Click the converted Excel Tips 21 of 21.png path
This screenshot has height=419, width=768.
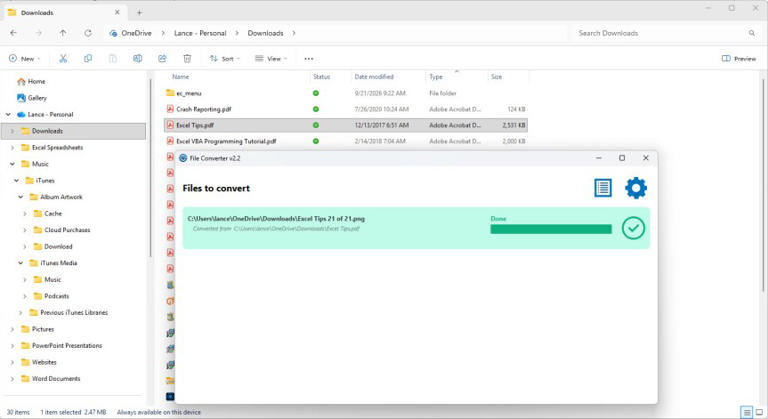pyautogui.click(x=276, y=219)
